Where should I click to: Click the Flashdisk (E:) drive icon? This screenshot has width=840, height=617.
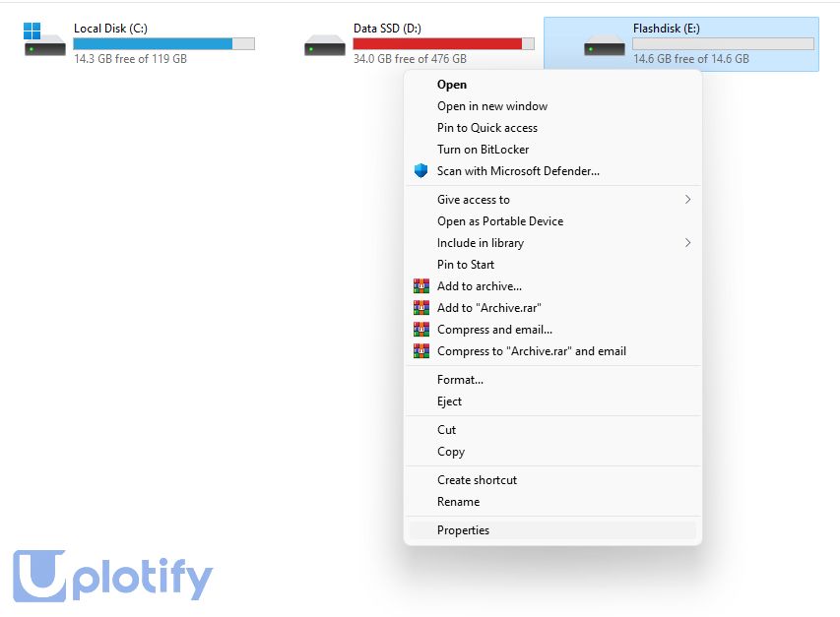pos(604,45)
